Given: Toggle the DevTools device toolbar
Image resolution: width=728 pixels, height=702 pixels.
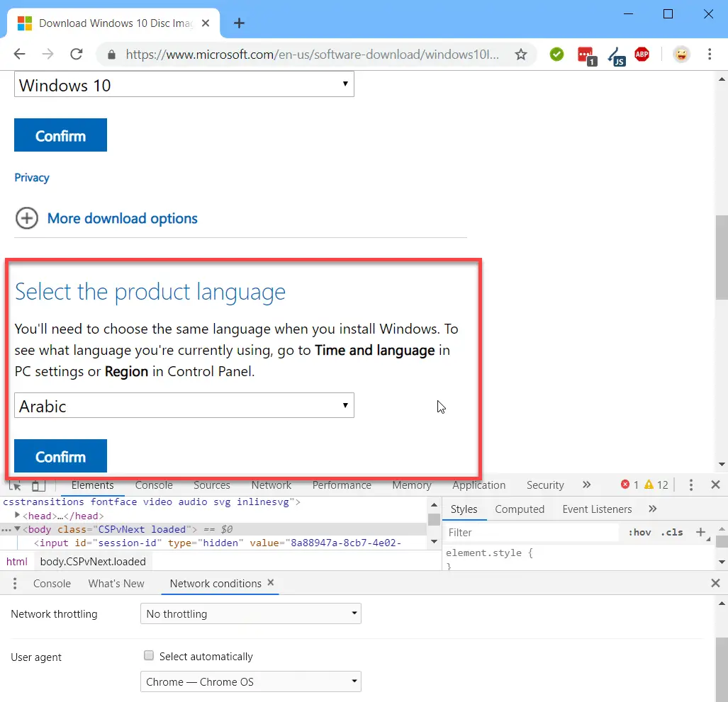Looking at the screenshot, I should coord(38,485).
